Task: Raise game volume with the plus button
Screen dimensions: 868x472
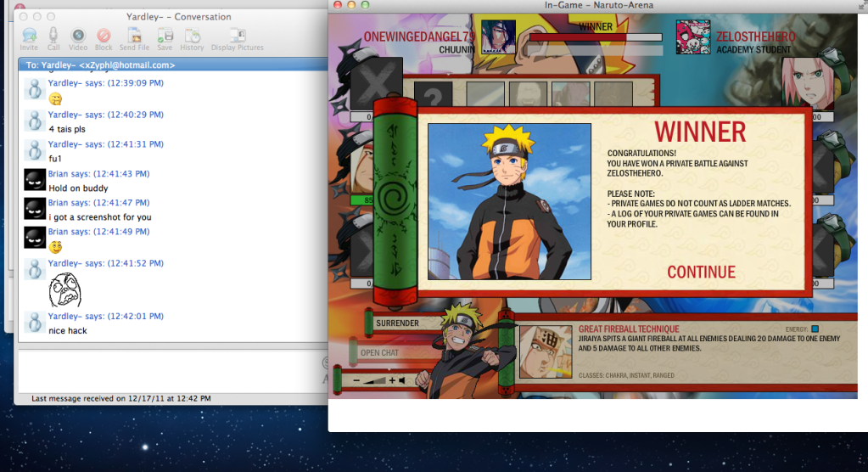Action: point(392,380)
